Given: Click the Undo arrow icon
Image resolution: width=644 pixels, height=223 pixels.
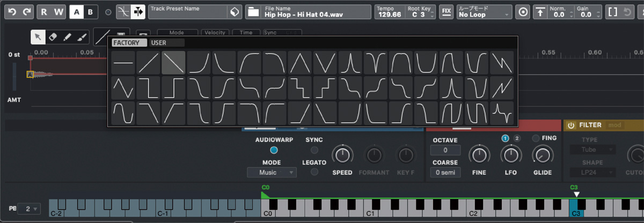Looking at the screenshot, I should tap(11, 12).
